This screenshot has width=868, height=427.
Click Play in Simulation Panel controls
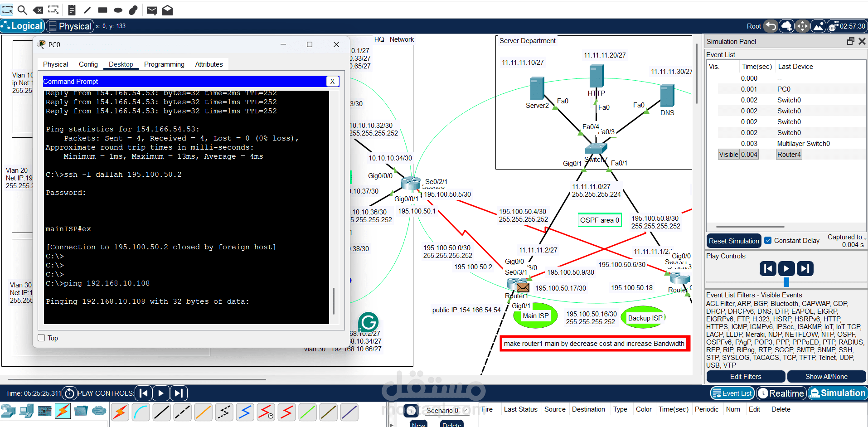click(x=786, y=269)
